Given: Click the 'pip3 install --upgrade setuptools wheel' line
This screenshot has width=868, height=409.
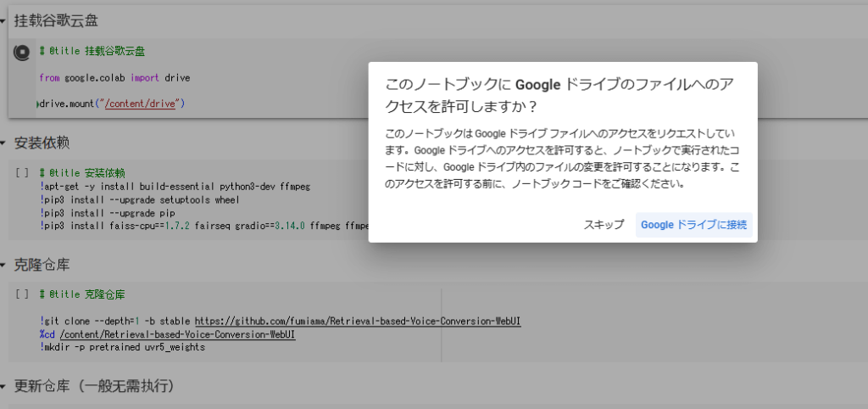Looking at the screenshot, I should tap(140, 199).
